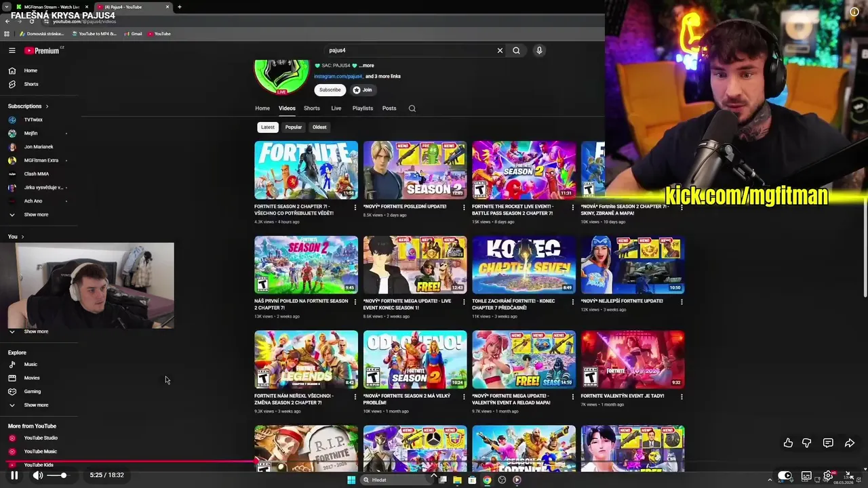Reload the browser page
868x488 pixels.
coord(31,21)
